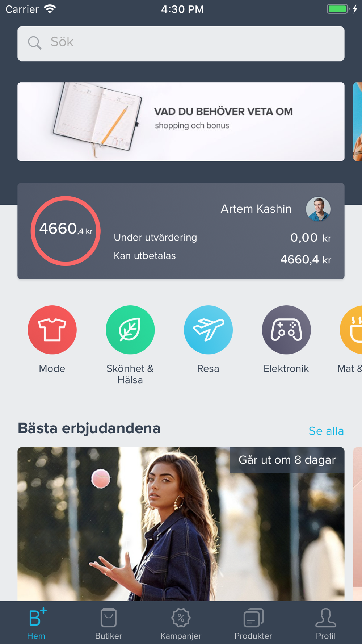Follow the Se alla link
362x644 pixels.
(326, 431)
